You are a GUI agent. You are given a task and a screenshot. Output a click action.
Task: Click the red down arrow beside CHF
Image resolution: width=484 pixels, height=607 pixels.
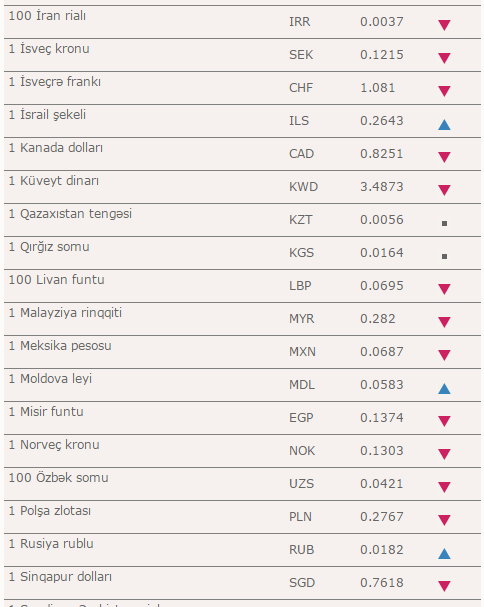click(x=444, y=91)
